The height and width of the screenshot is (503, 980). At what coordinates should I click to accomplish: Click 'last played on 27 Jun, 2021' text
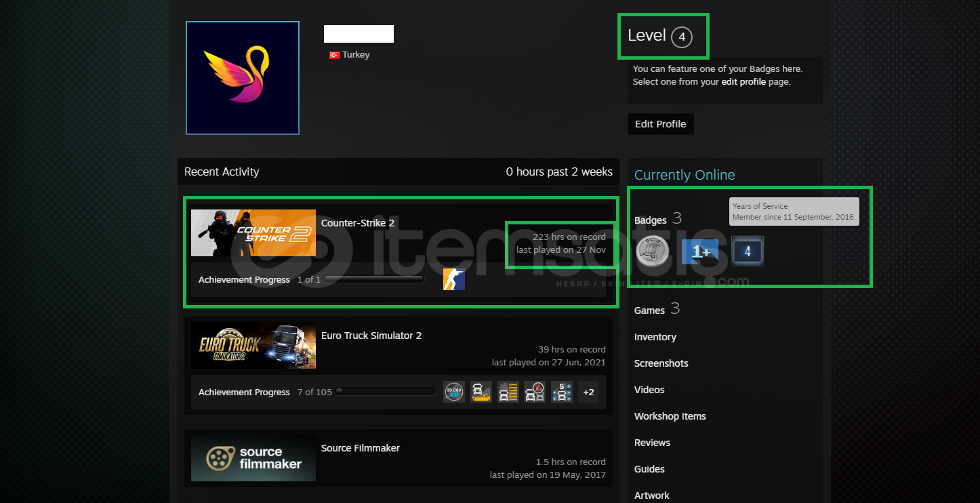pyautogui.click(x=549, y=363)
